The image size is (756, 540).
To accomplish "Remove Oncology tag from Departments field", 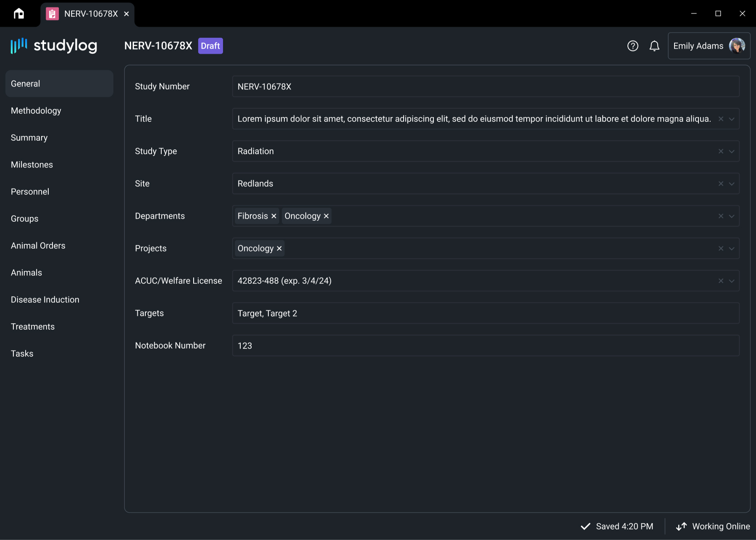I will [x=326, y=216].
